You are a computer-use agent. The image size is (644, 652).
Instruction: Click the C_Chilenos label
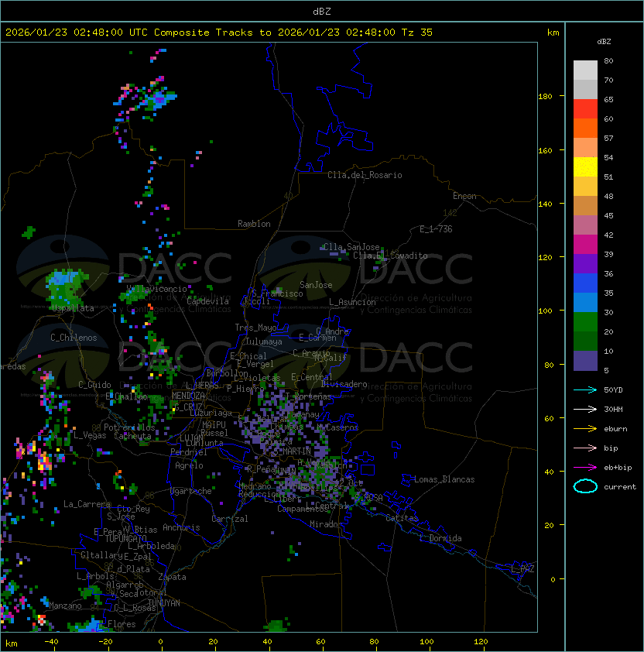pyautogui.click(x=74, y=338)
